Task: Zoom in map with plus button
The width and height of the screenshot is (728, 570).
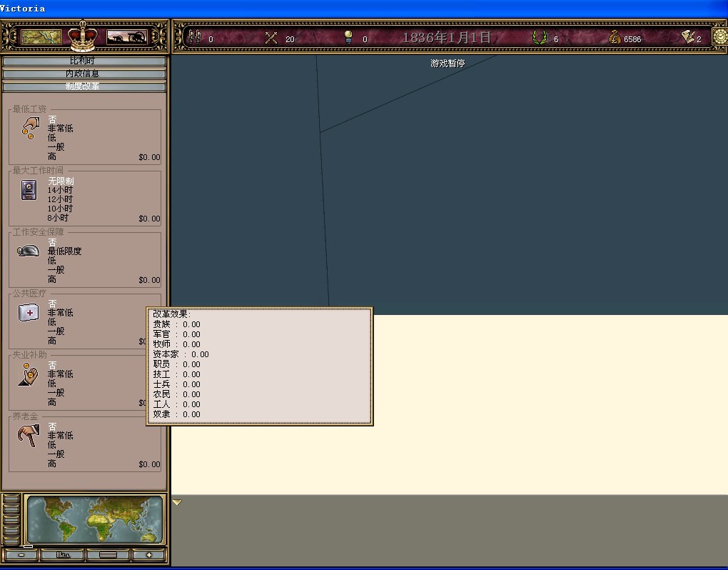Action: click(148, 555)
